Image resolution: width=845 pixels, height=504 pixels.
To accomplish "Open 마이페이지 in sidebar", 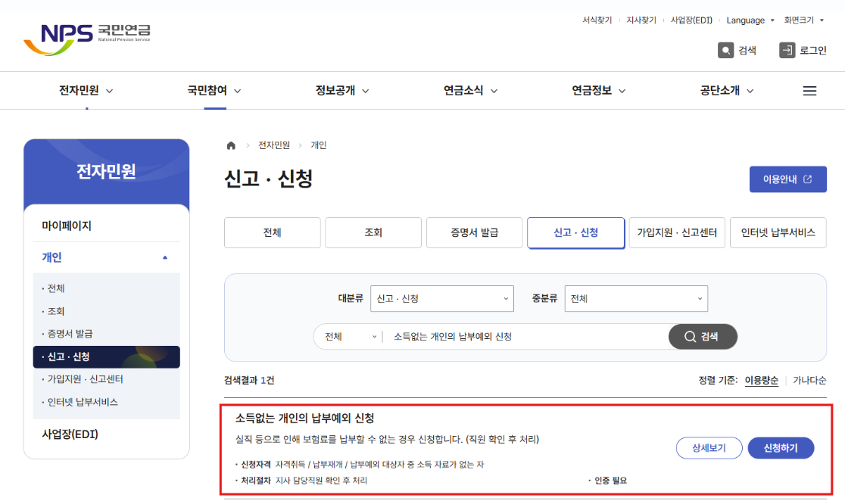I will 67,226.
